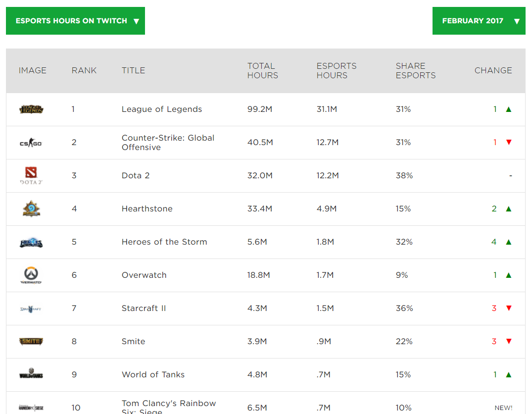
Task: Click the Counter-Strike: Global Offensive title
Action: pos(168,143)
